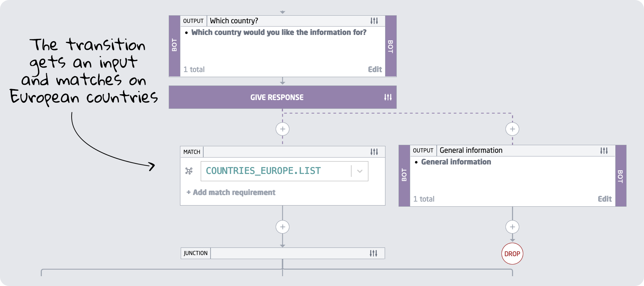
Task: Open settings sliders icon on JUNCTION node
Action: 373,253
